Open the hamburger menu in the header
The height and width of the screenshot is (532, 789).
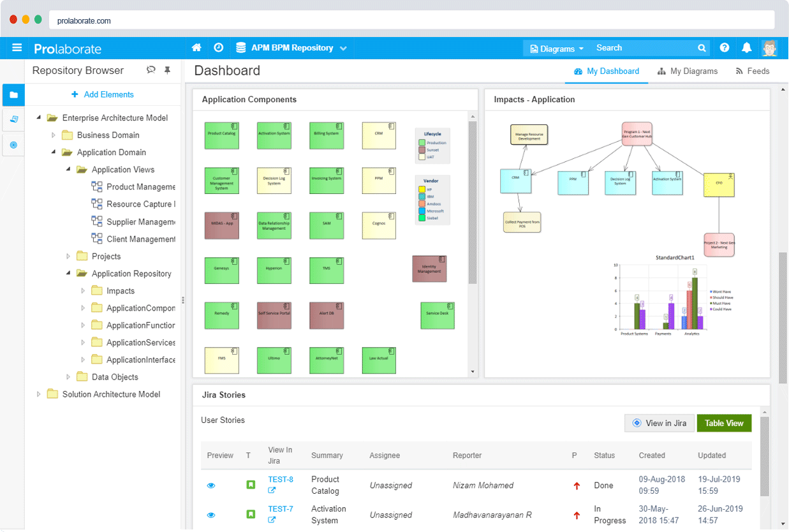point(17,48)
